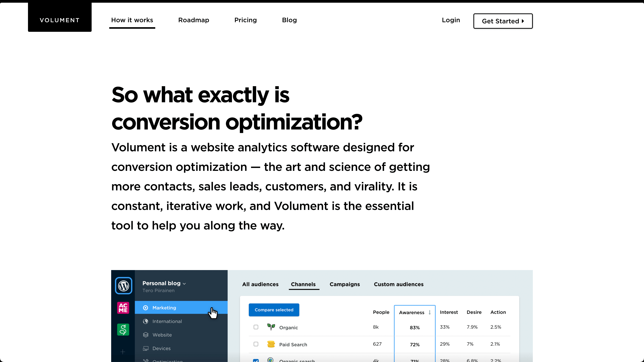Click the 2.1% Action value
The width and height of the screenshot is (644, 362).
tap(495, 344)
